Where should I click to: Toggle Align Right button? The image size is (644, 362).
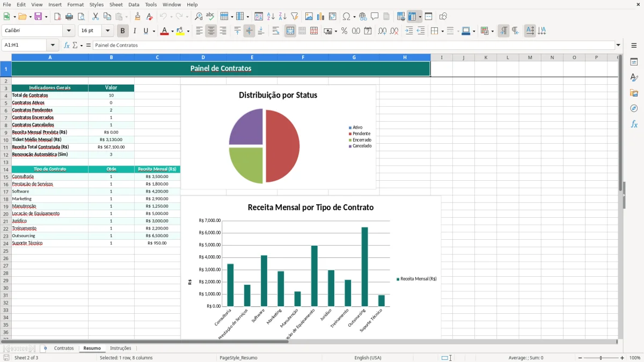coord(223,31)
